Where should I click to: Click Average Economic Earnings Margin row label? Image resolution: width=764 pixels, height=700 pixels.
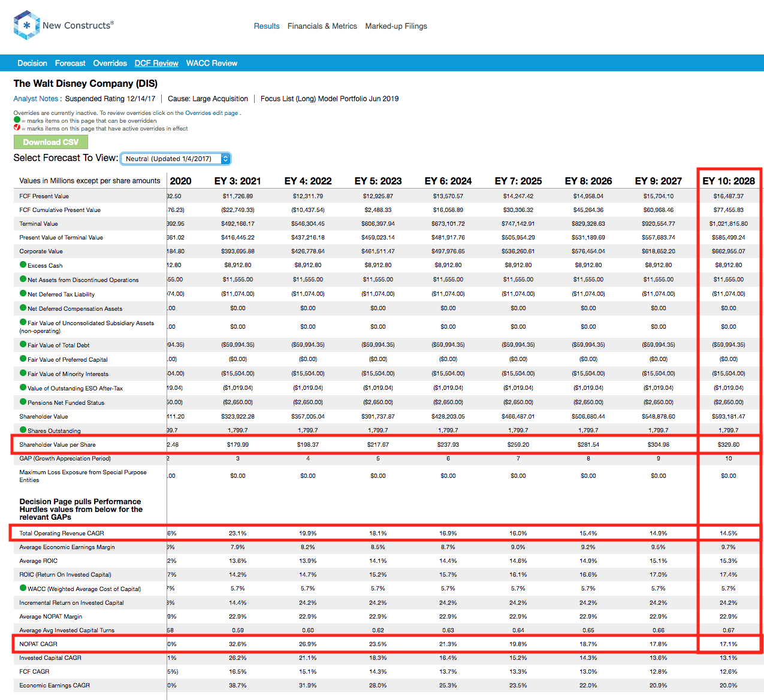tap(67, 547)
